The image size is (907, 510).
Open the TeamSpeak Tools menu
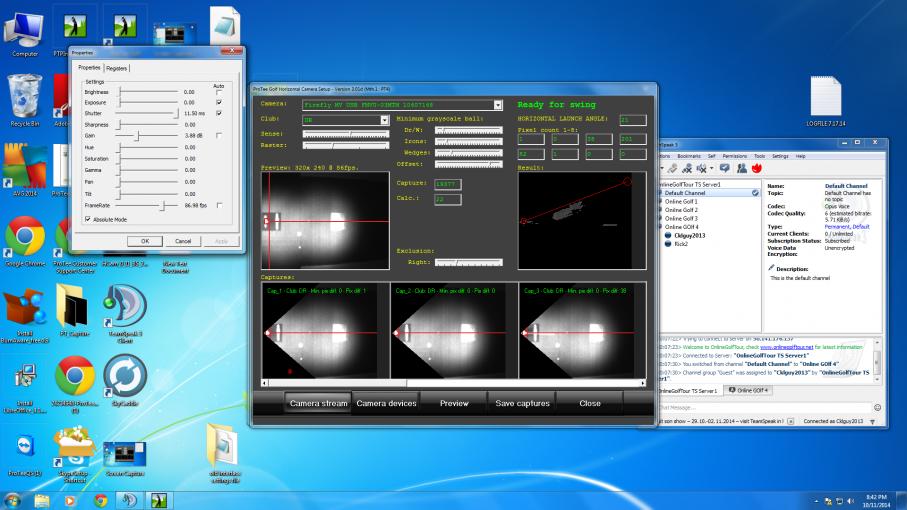(759, 156)
